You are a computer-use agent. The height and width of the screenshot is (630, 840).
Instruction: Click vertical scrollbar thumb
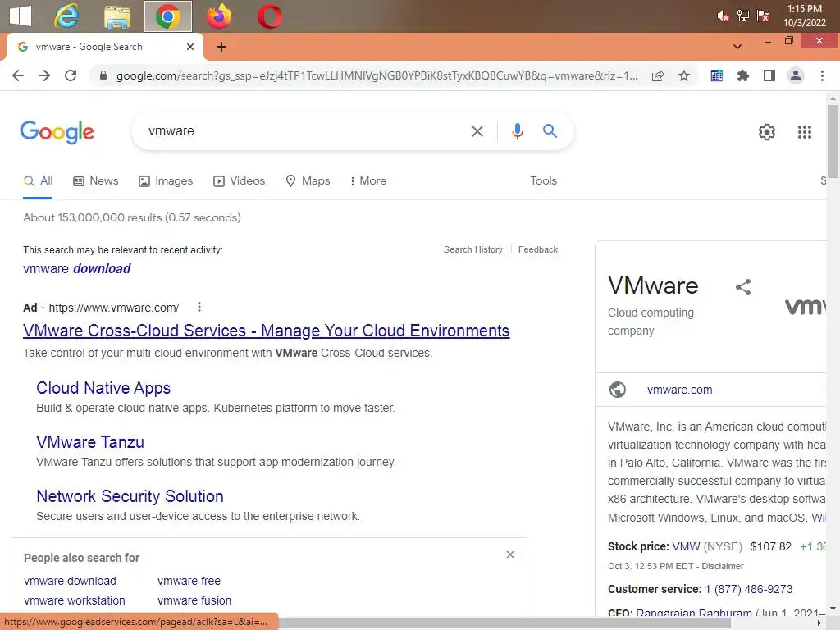(x=833, y=141)
